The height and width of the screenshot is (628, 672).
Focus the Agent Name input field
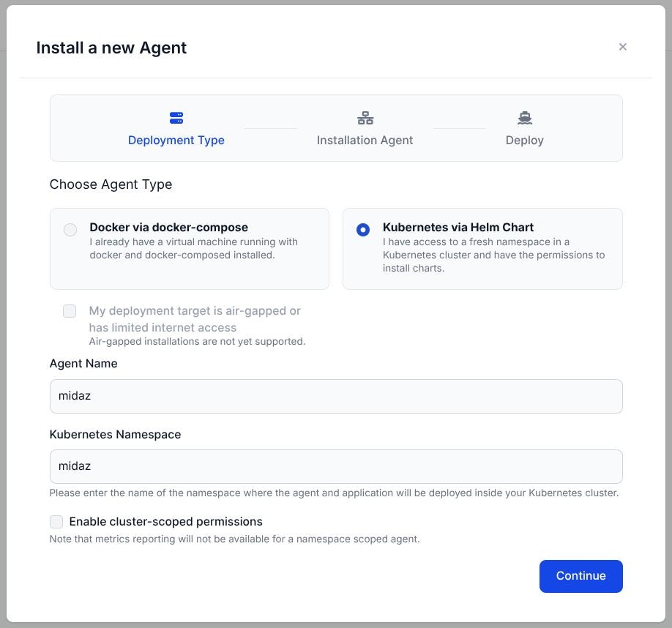[x=336, y=396]
